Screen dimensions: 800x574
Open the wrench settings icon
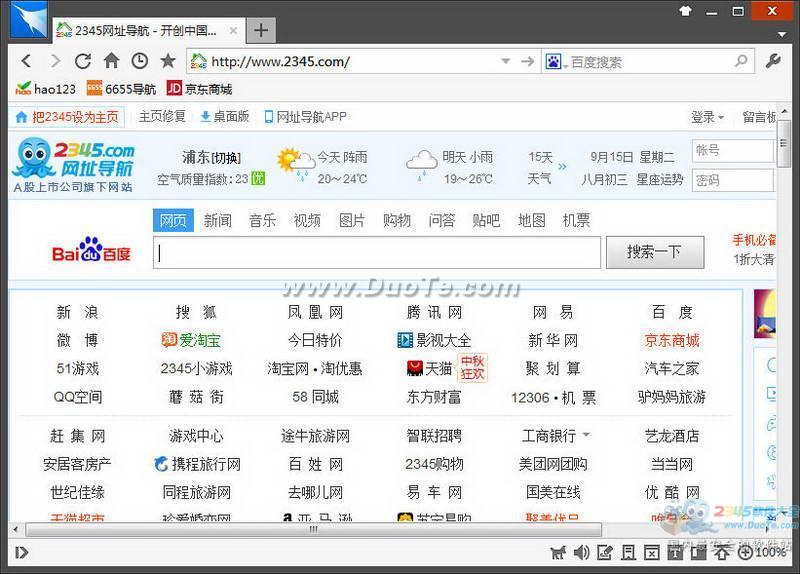(773, 61)
